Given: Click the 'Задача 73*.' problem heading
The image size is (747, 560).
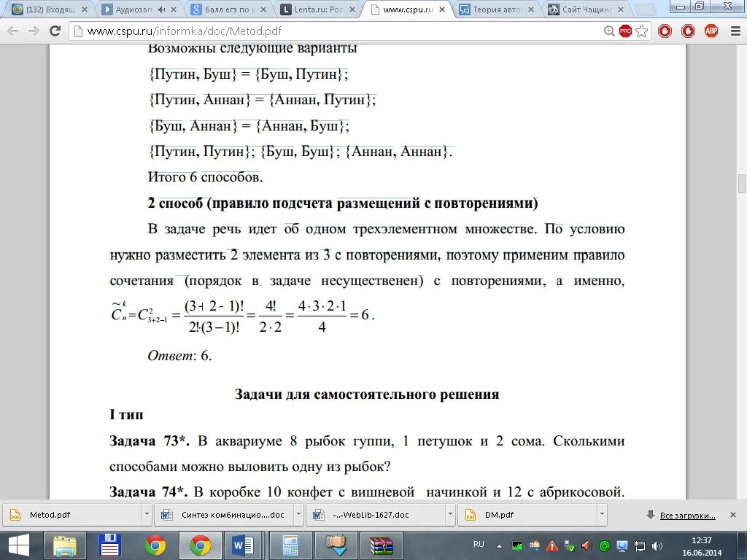Looking at the screenshot, I should (x=149, y=441).
